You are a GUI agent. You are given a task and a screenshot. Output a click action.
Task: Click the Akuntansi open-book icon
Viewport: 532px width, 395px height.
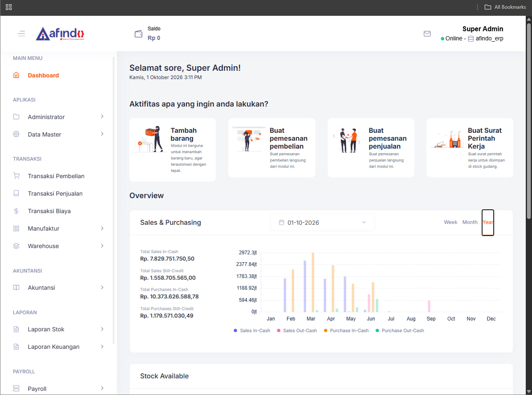pyautogui.click(x=16, y=288)
